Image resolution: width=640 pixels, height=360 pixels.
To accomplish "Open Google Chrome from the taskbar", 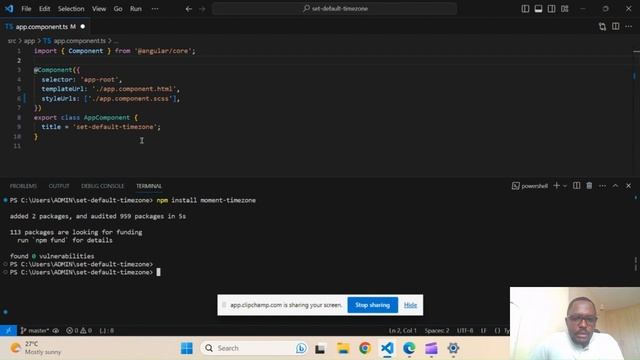I will (365, 348).
